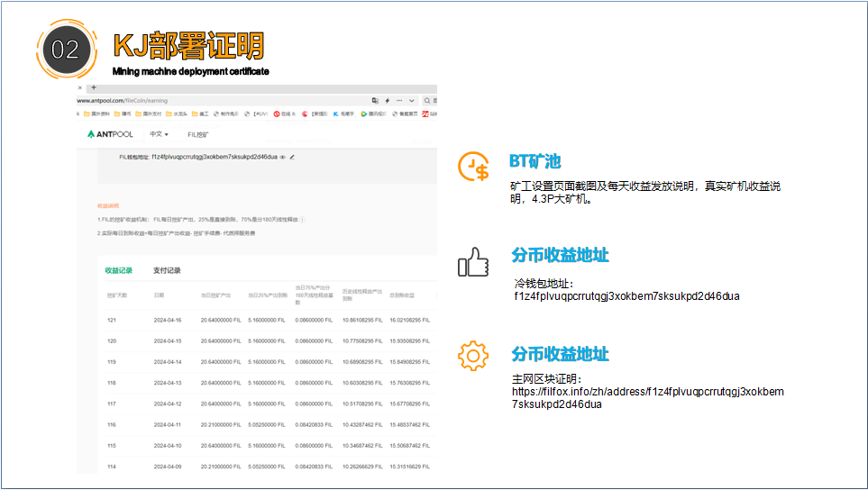The width and height of the screenshot is (868, 490).
Task: Click the KJ部署证明 title
Action: (188, 46)
